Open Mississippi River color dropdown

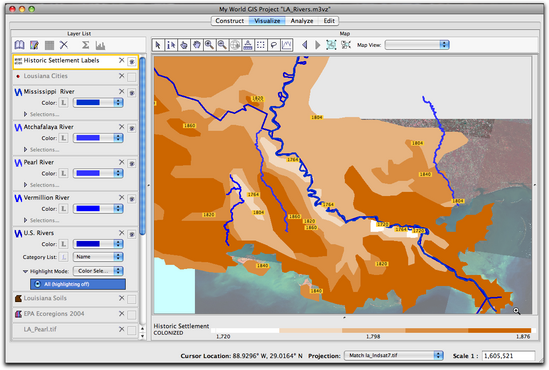[x=98, y=103]
